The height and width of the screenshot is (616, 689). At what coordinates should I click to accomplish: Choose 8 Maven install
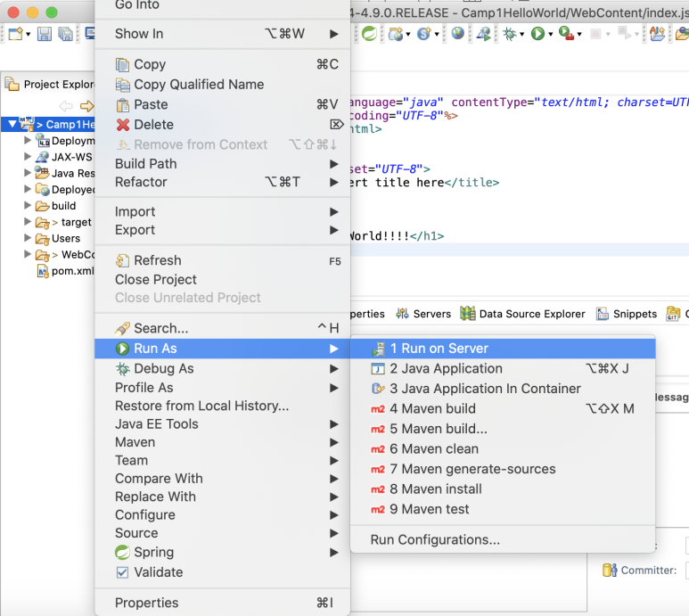coord(503,489)
